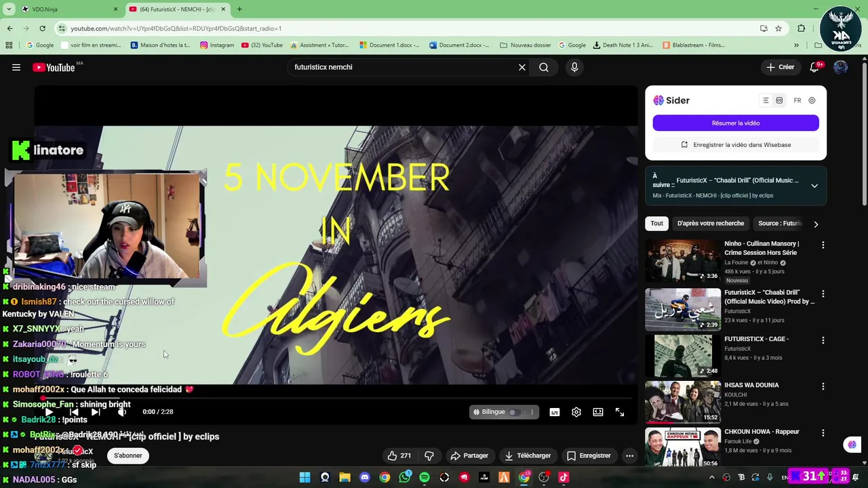Open the YouTube hamburger guide menu
The height and width of the screenshot is (488, 868).
coord(16,67)
